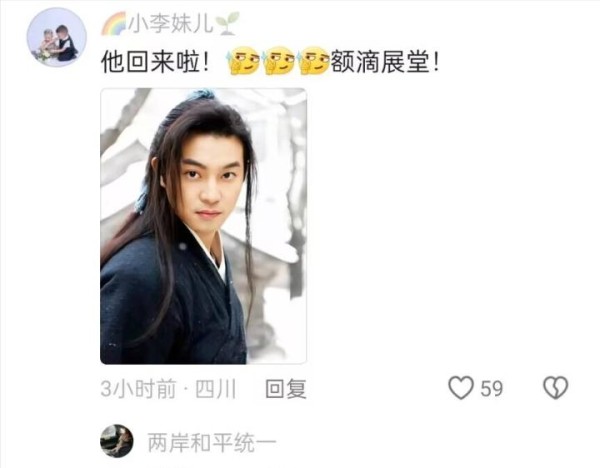Tap the 59 like count

click(492, 388)
